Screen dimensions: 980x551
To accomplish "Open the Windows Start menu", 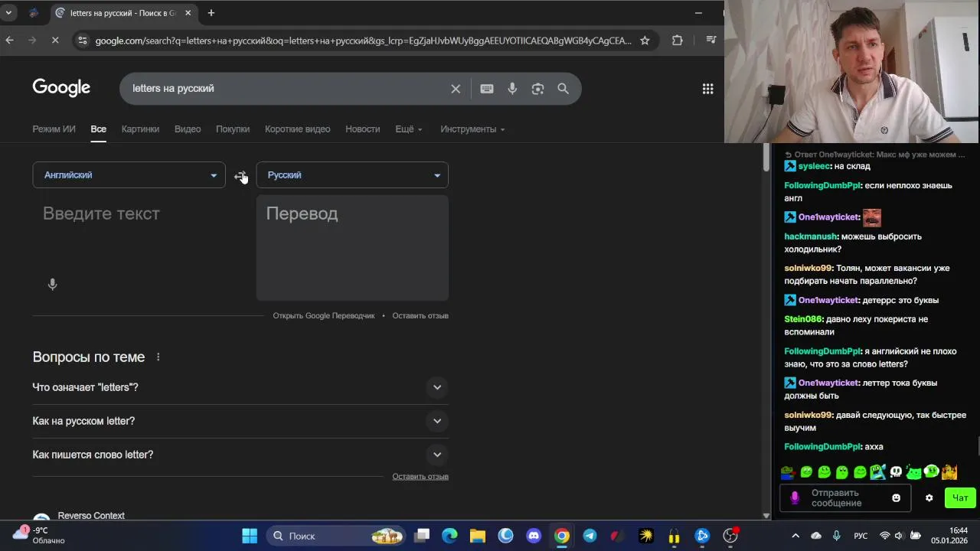I will coord(250,536).
